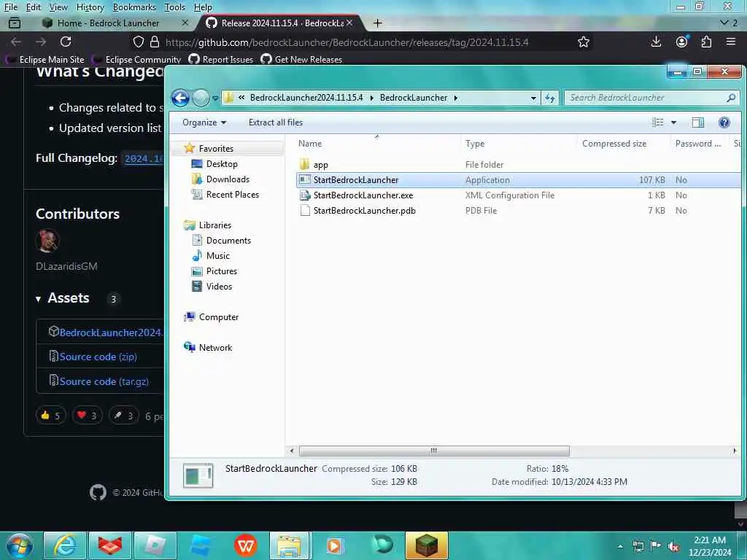Click BedrockLauncher2024.11.15.4 breadcrumb
The image size is (747, 560).
306,98
